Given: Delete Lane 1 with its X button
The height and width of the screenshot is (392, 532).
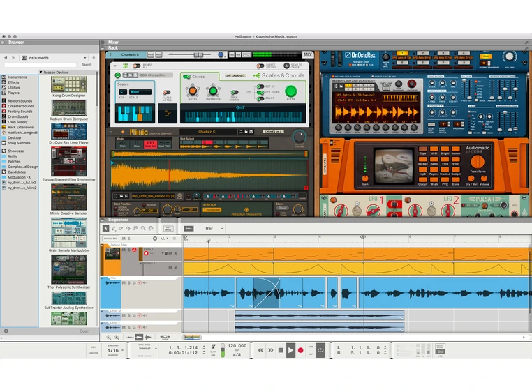Looking at the screenshot, I should click(x=175, y=254).
